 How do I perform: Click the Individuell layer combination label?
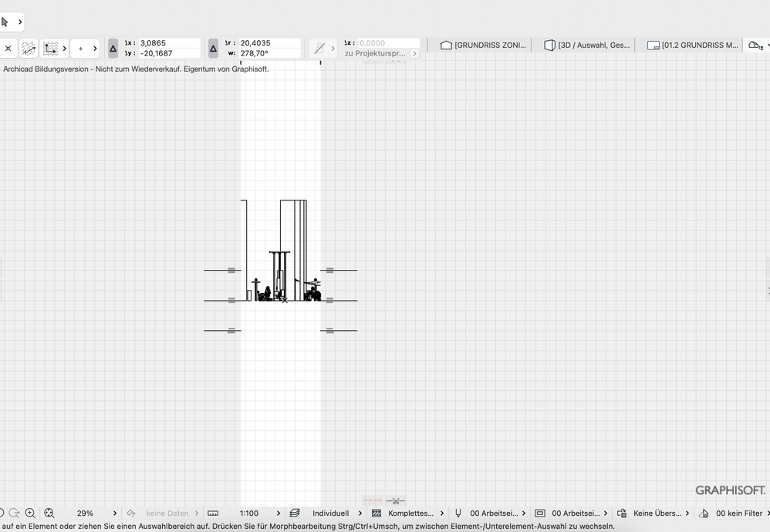coord(330,513)
